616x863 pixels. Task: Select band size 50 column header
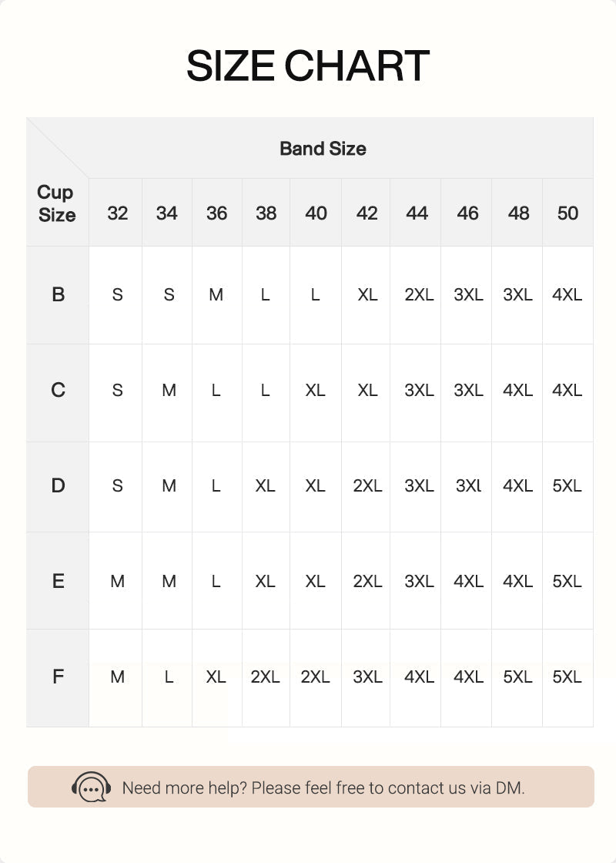click(567, 213)
